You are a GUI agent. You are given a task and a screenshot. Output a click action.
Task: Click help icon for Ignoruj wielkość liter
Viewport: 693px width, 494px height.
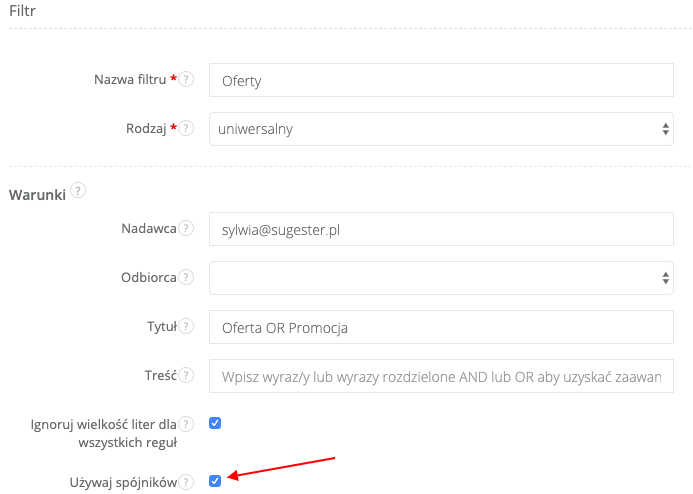(186, 424)
